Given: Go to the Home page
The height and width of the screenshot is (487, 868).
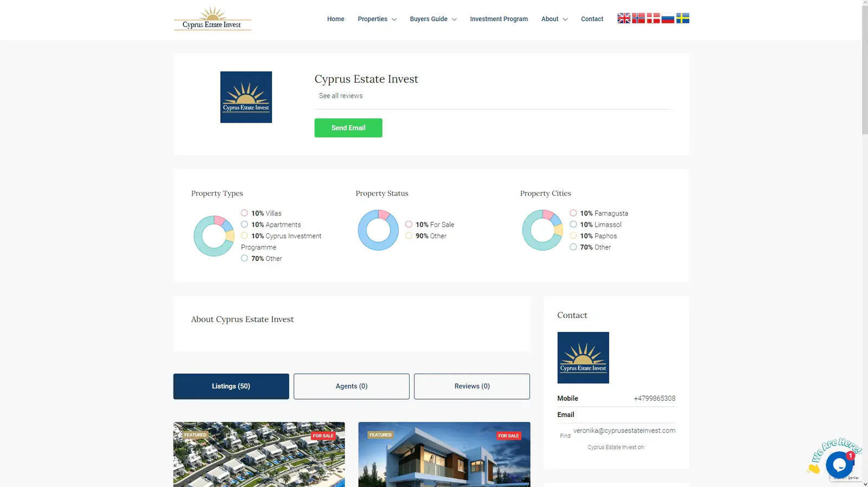Looking at the screenshot, I should click(x=335, y=19).
